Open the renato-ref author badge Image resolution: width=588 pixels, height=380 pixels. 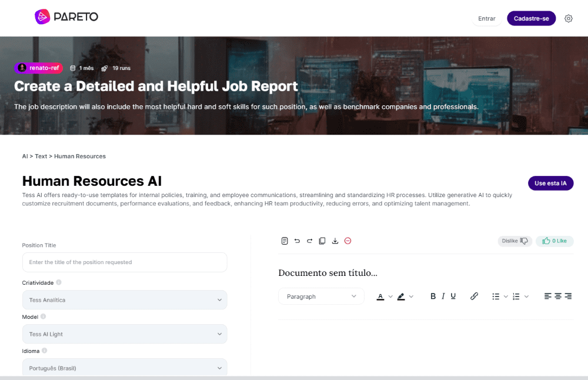(39, 68)
